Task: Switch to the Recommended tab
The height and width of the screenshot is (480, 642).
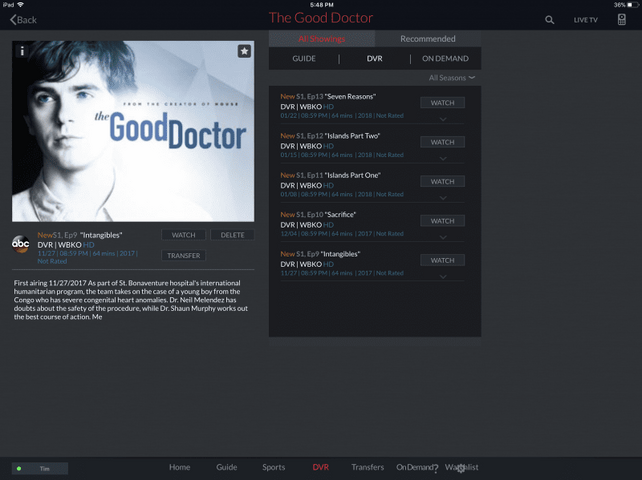Action: [427, 38]
